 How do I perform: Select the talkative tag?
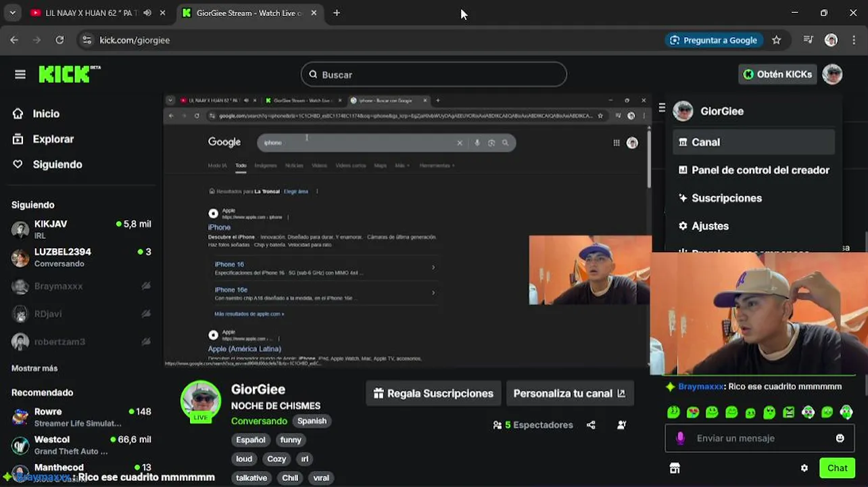coord(251,478)
